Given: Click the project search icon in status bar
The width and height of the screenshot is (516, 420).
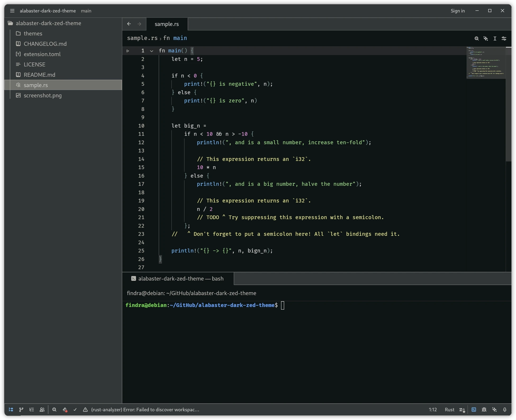Looking at the screenshot, I should (54, 410).
